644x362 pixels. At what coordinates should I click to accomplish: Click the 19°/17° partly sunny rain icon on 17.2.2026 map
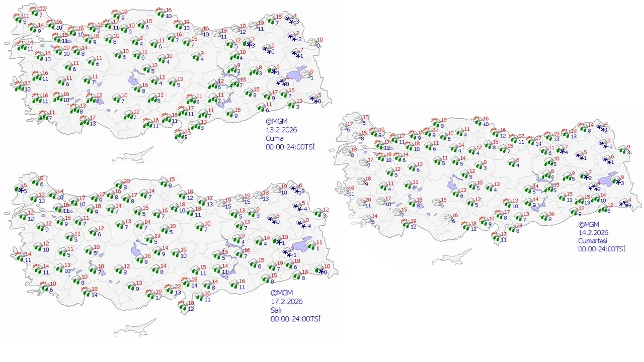pyautogui.click(x=151, y=295)
